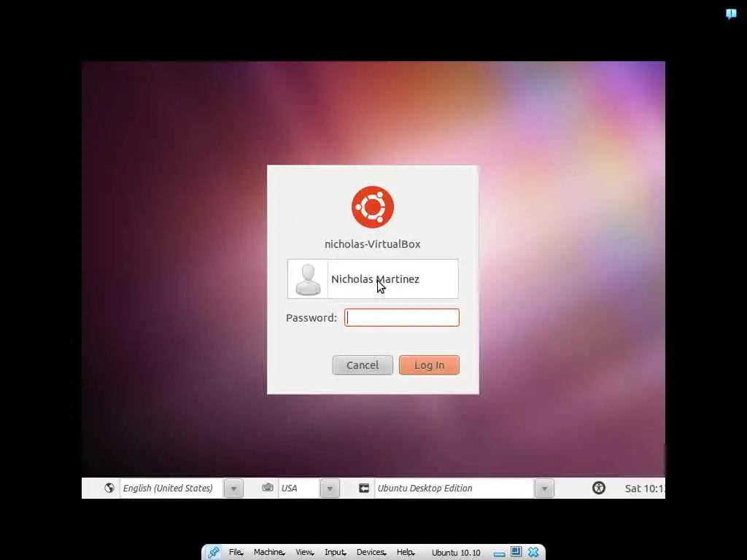Viewport: 747px width, 560px height.
Task: Minimize the VirtualBox VM window
Action: pos(499,554)
